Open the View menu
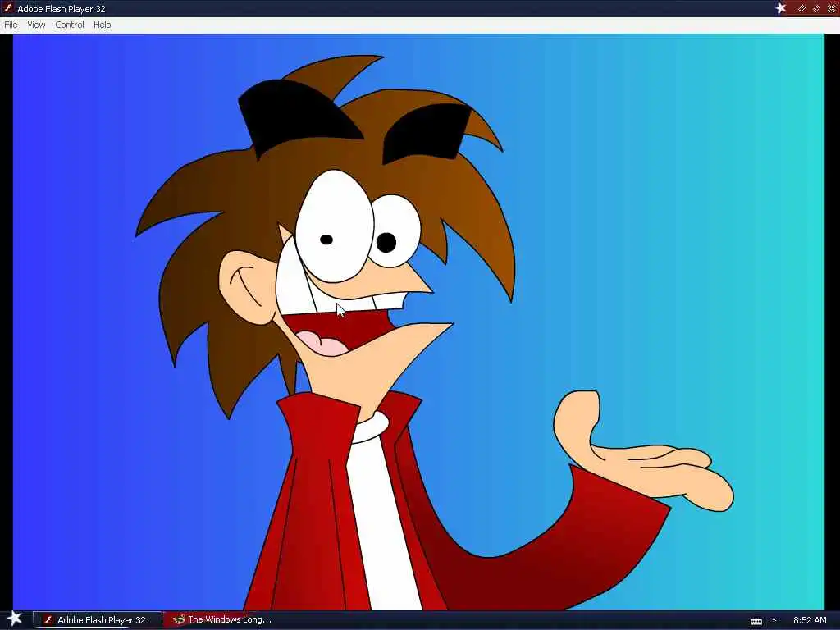Viewport: 840px width, 630px height. (x=36, y=25)
